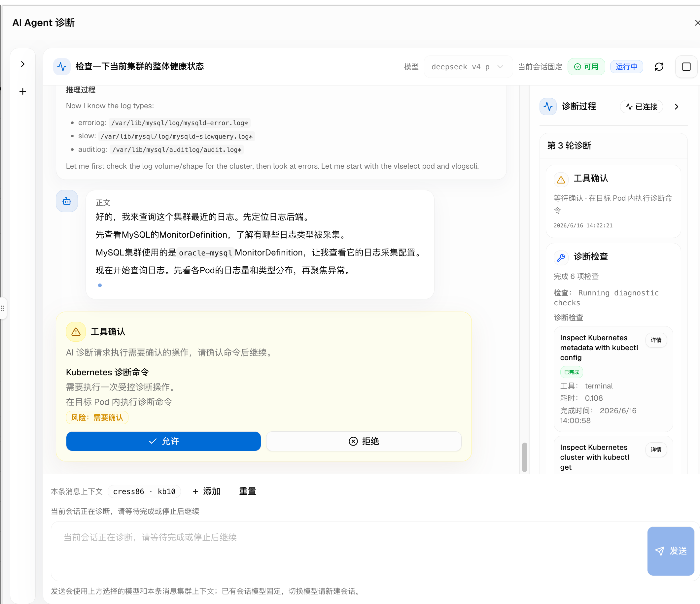Click the warning icon in the sidebar 工具确认 entry
700x604 pixels.
(561, 179)
